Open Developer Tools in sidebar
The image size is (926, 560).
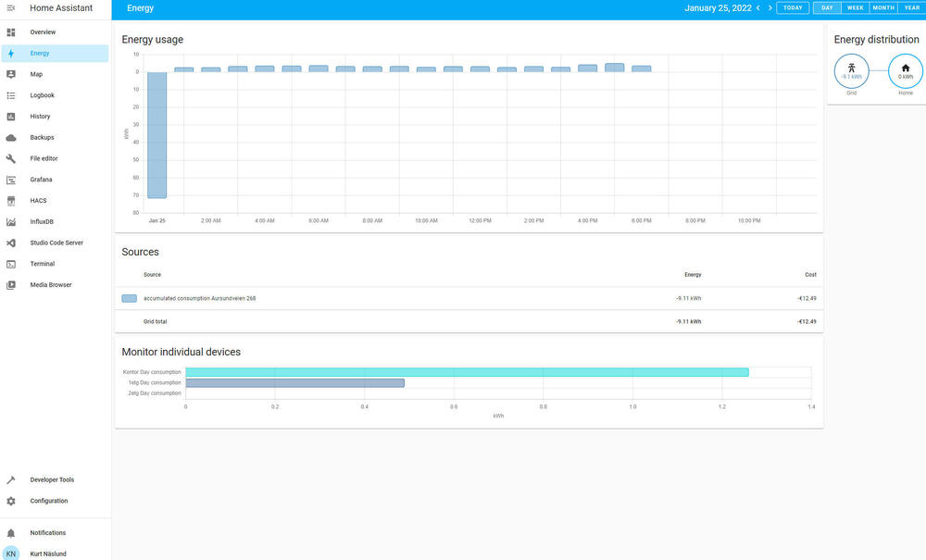tap(52, 479)
